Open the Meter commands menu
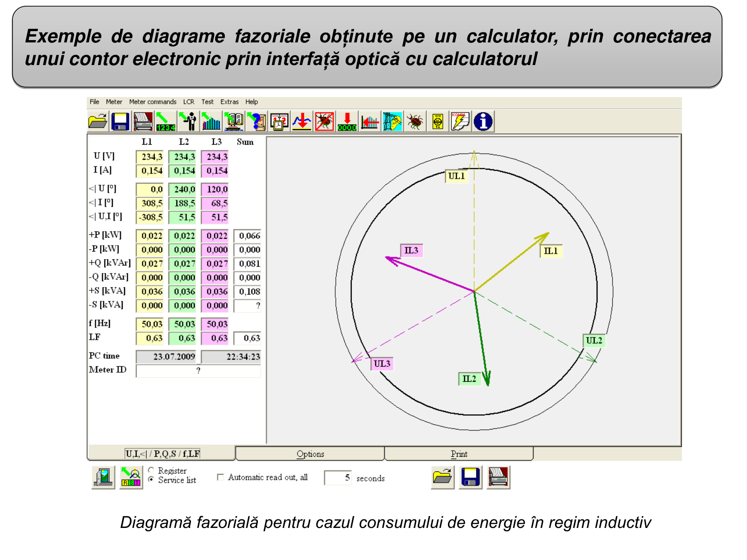Image resolution: width=747 pixels, height=560 pixels. pos(153,102)
